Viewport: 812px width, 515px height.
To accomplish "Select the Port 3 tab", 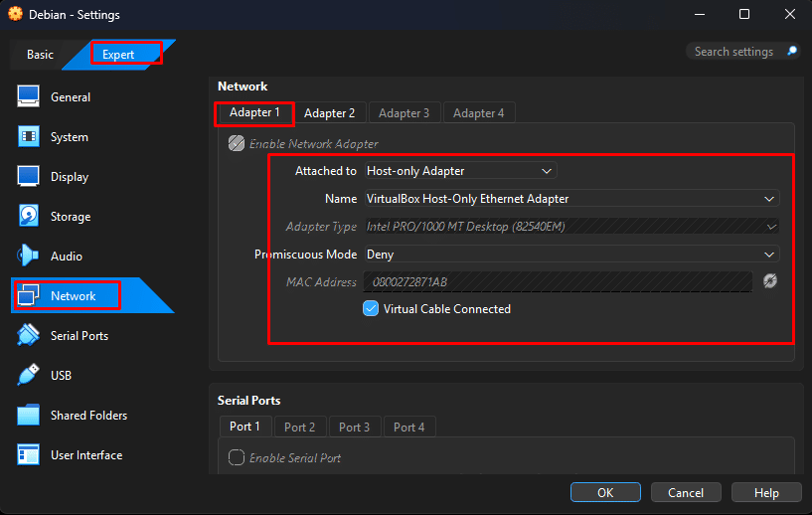I will pyautogui.click(x=354, y=427).
